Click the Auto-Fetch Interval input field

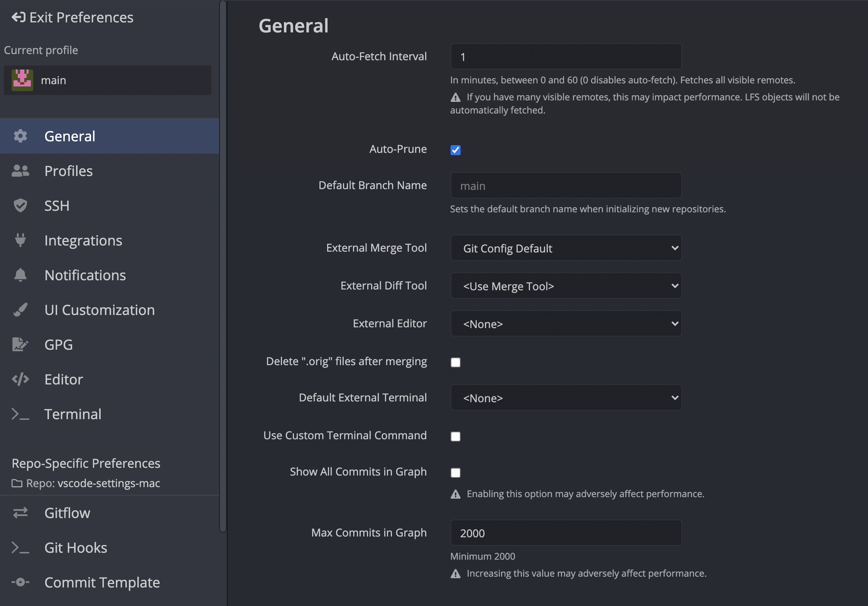pyautogui.click(x=566, y=57)
